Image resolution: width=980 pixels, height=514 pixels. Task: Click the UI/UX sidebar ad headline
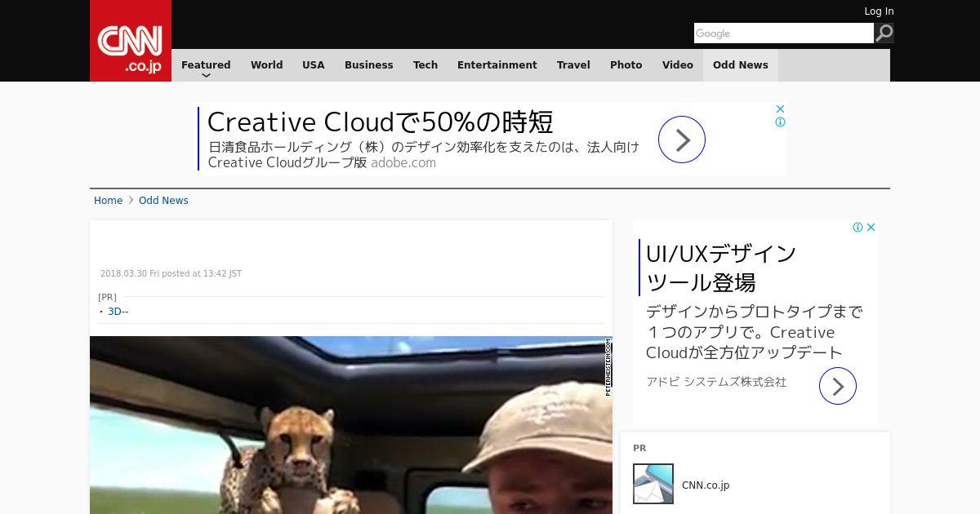720,268
